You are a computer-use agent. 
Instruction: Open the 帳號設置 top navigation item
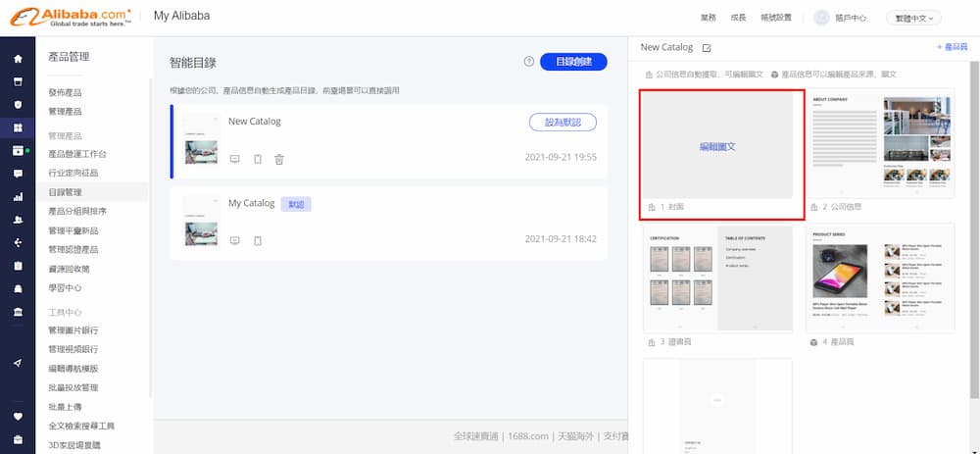[x=775, y=18]
